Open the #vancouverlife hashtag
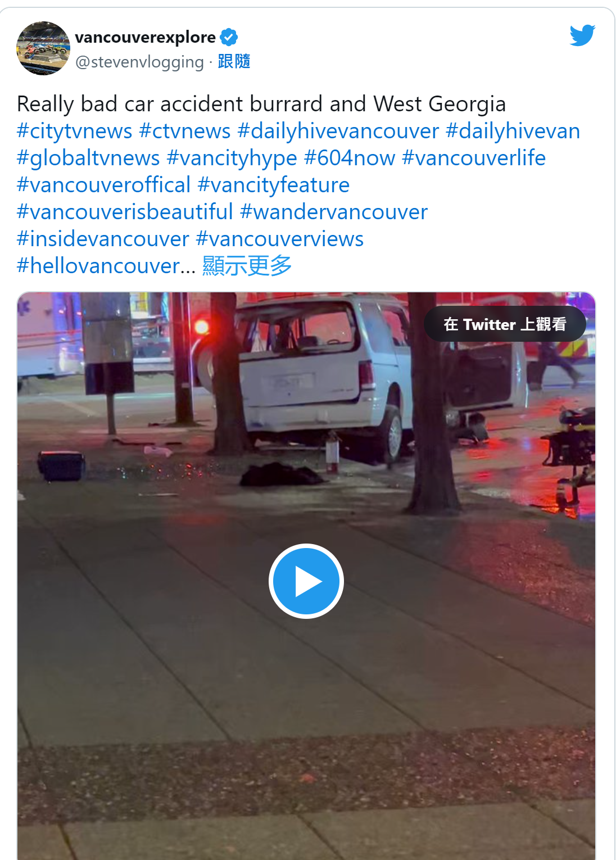The width and height of the screenshot is (616, 860). (474, 158)
